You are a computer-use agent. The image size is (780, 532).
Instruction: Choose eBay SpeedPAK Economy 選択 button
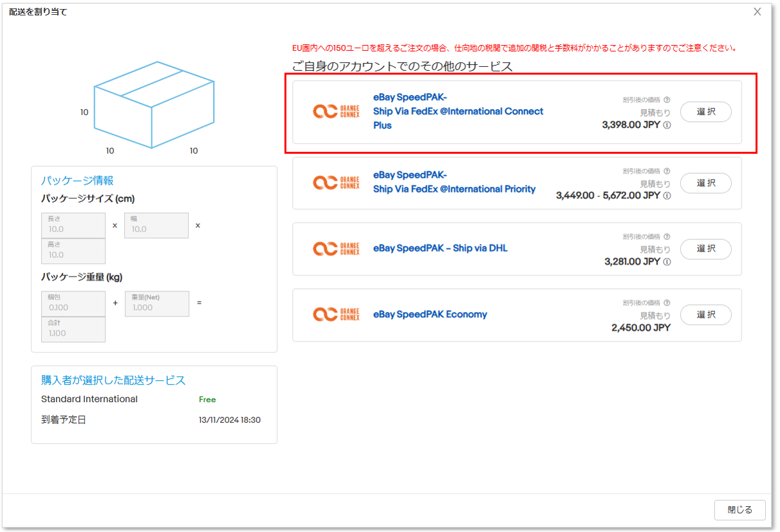(x=706, y=315)
